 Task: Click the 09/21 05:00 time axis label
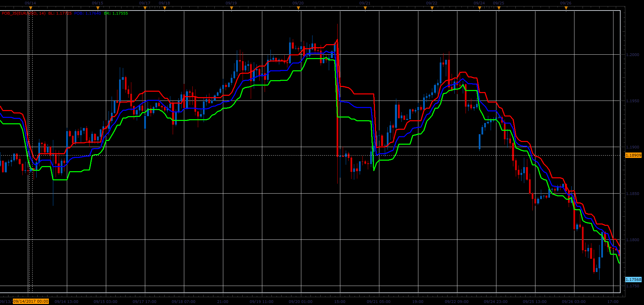379,302
